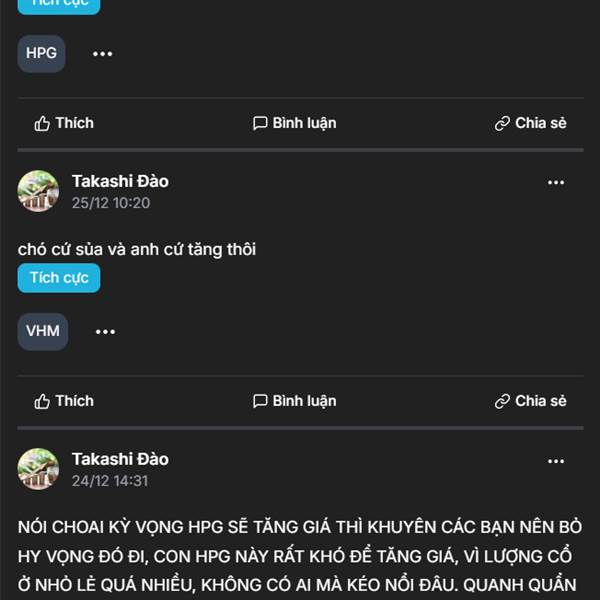Click Takashi Đào avatar on 24/12 post
The width and height of the screenshot is (600, 600).
click(38, 469)
